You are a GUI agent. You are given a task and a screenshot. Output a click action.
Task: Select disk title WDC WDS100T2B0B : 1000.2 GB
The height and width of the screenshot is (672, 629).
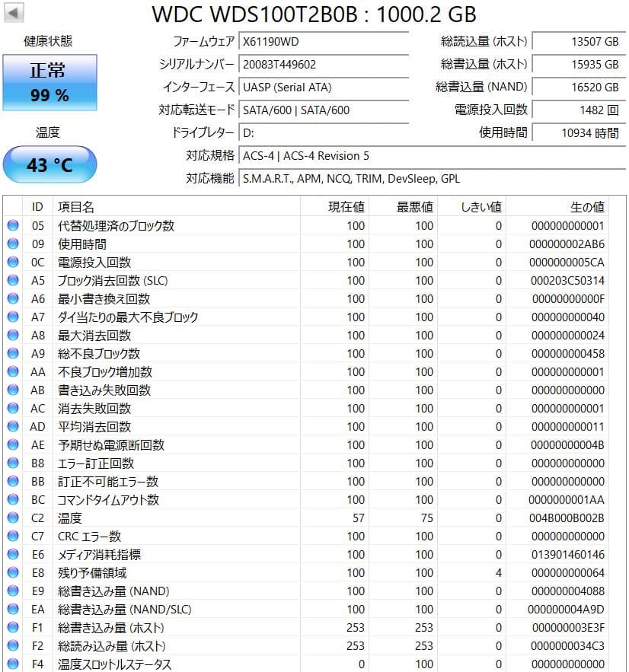pos(314,14)
